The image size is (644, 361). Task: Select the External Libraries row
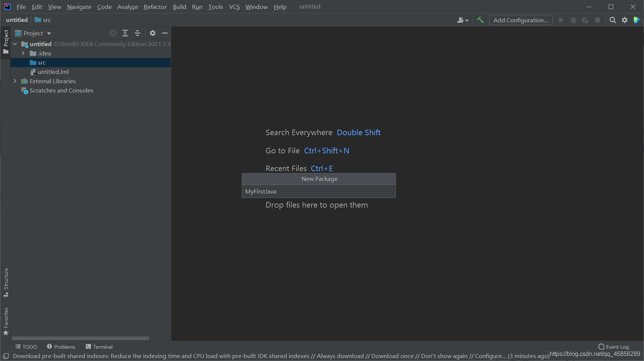click(x=91, y=81)
